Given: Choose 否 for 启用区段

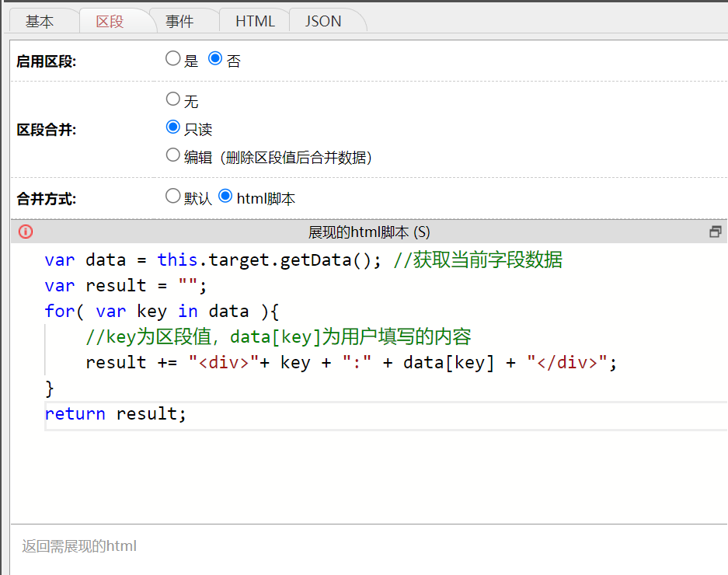Looking at the screenshot, I should tap(215, 59).
